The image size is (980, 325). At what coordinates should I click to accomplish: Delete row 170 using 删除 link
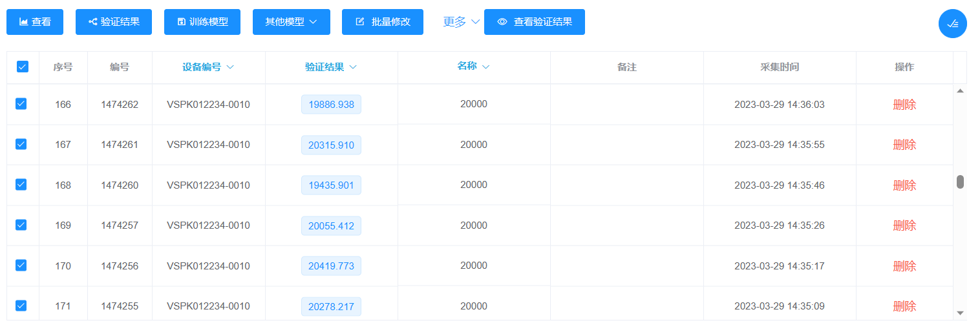point(904,266)
